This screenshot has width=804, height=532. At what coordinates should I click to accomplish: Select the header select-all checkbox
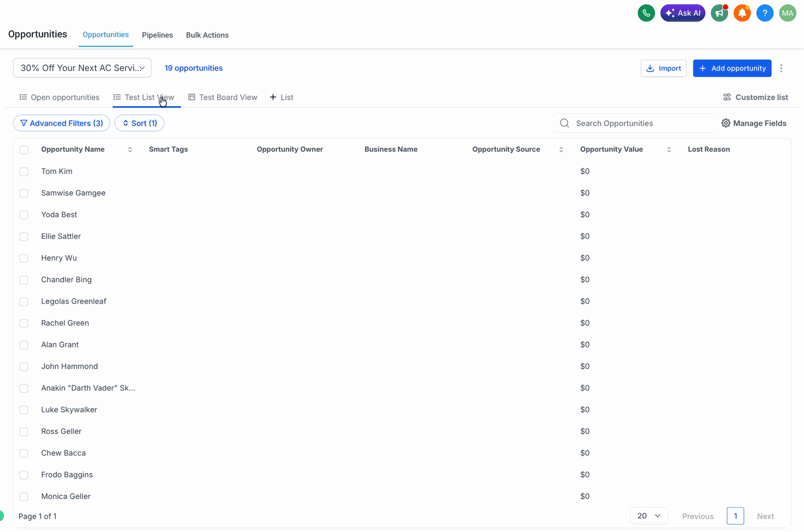point(24,150)
